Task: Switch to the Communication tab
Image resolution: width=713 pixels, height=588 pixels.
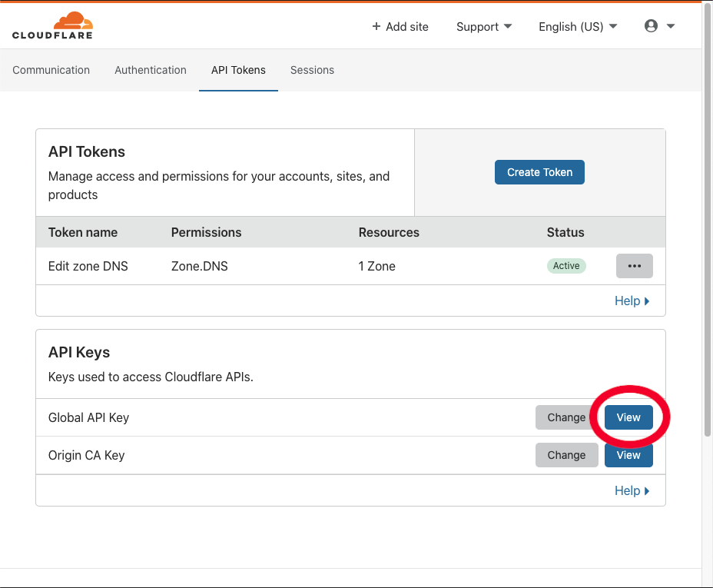Action: point(51,70)
